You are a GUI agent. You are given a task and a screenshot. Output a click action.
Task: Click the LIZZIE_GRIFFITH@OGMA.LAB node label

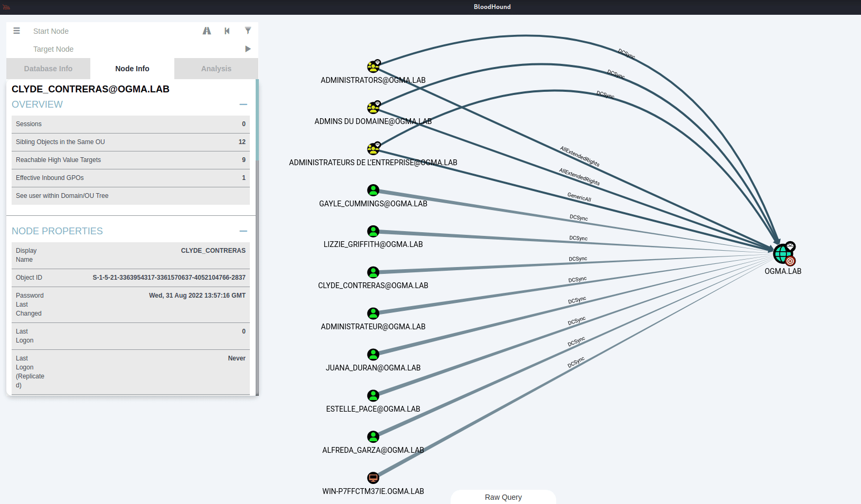(373, 244)
